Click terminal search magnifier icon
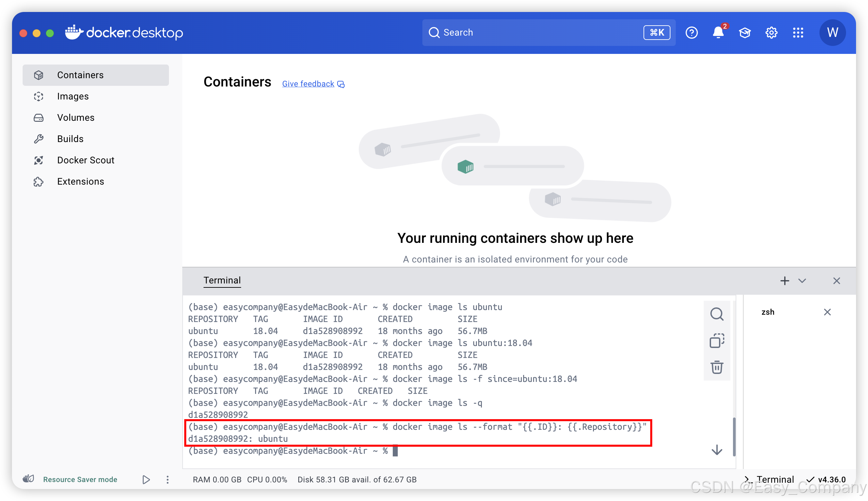 pyautogui.click(x=717, y=314)
